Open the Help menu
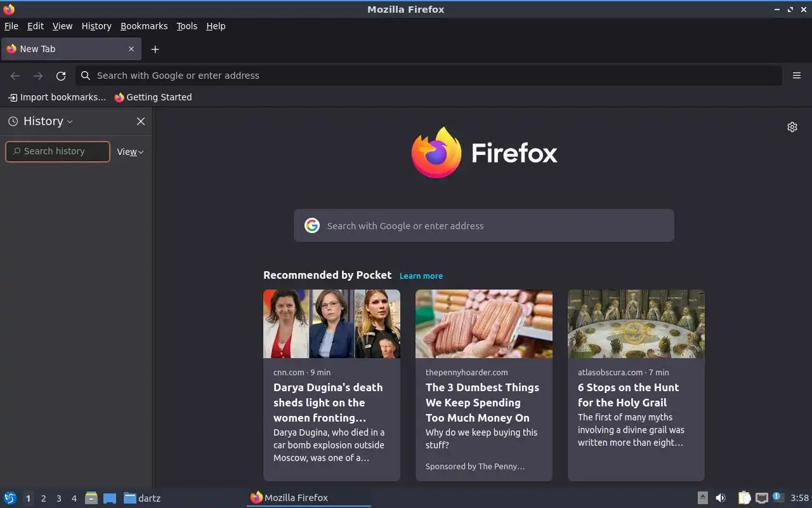 pos(216,26)
